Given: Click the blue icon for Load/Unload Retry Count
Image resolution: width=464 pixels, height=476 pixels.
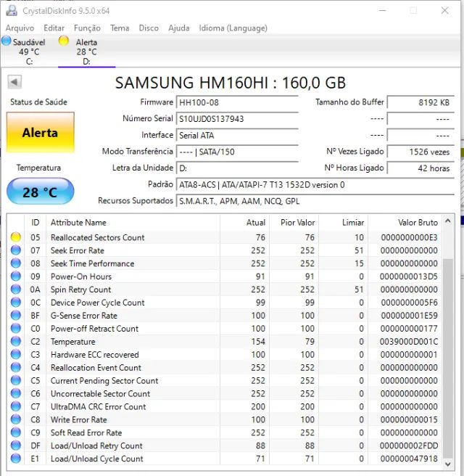Looking at the screenshot, I should [16, 446].
